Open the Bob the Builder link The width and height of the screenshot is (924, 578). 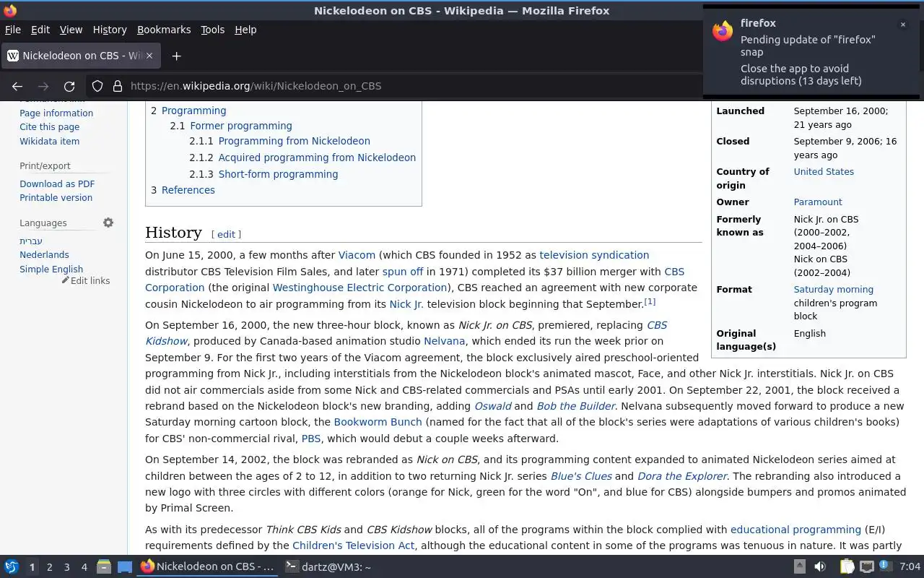[x=575, y=406]
